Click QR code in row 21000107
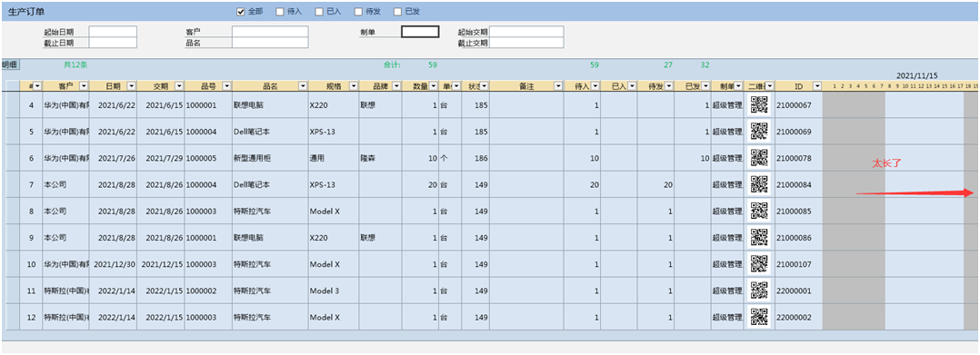The width and height of the screenshot is (980, 355). [x=759, y=264]
